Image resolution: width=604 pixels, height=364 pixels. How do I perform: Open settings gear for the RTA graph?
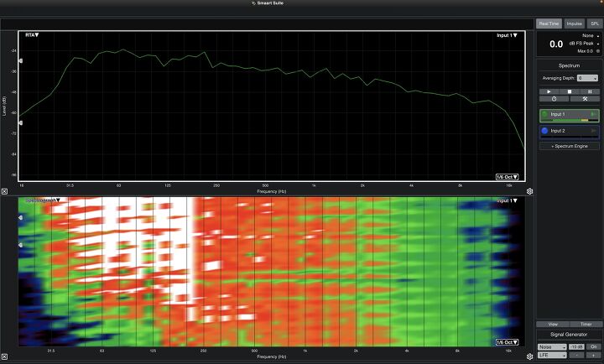[x=529, y=191]
